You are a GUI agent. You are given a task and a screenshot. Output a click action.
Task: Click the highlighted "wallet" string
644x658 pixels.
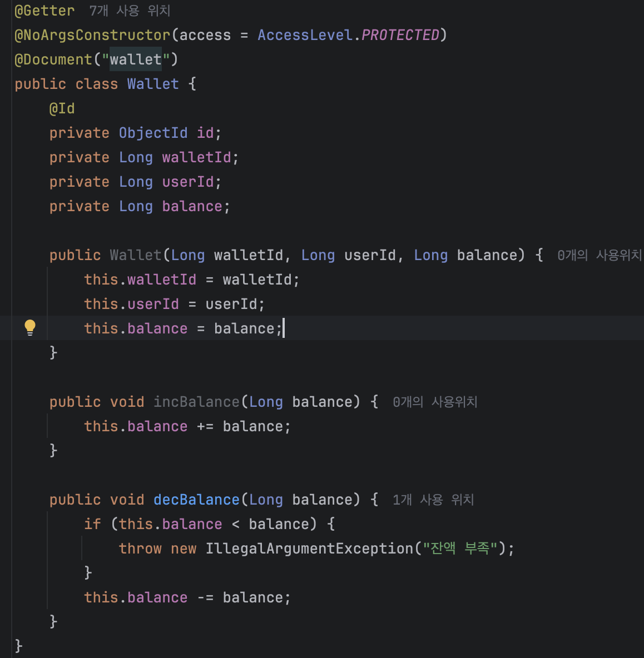coord(136,59)
